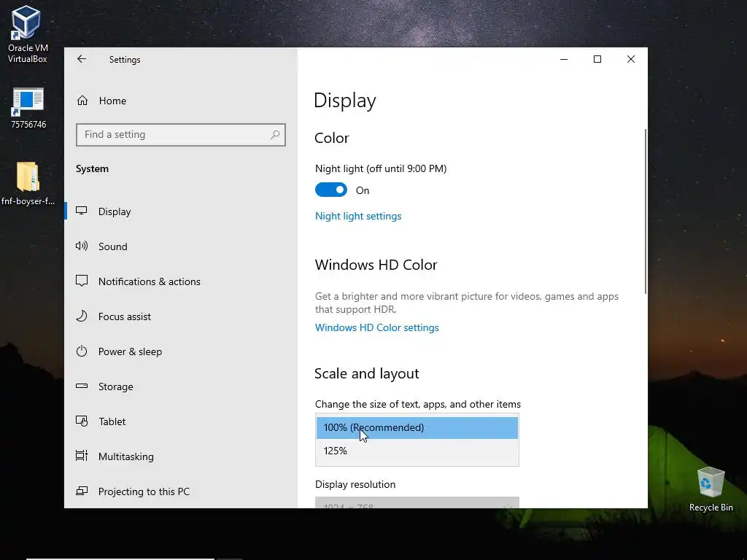Click the Focus assist moon icon
Viewport: 747px width, 560px height.
[x=82, y=316]
